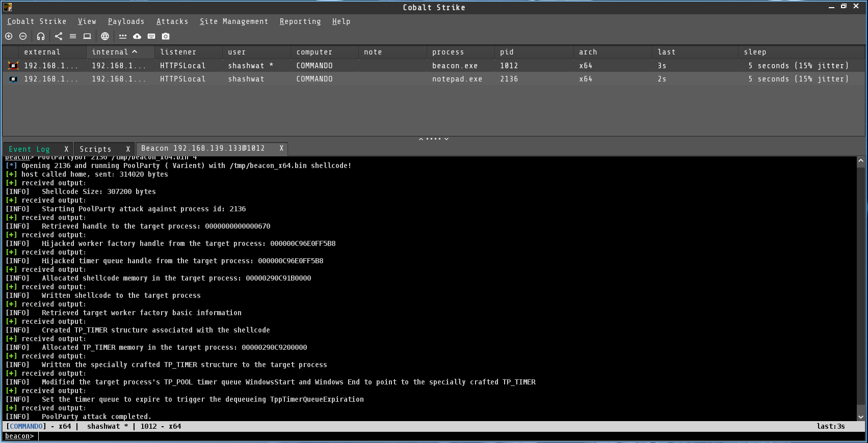Click the disconnect (minus) toolbar icon
The width and height of the screenshot is (868, 443).
pos(23,36)
